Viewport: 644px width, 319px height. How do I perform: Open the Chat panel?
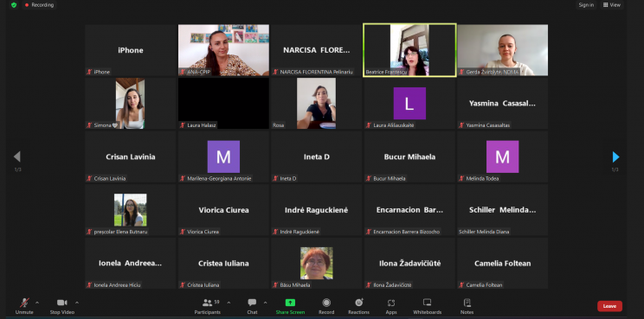tap(252, 306)
